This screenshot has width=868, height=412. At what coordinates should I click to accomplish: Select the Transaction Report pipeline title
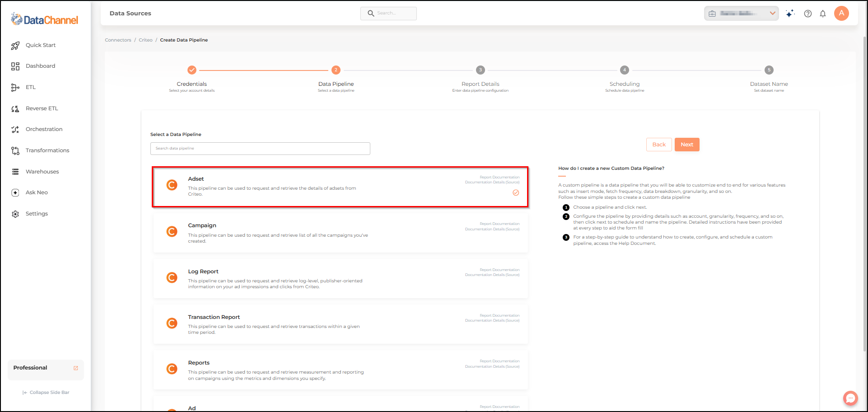(214, 317)
